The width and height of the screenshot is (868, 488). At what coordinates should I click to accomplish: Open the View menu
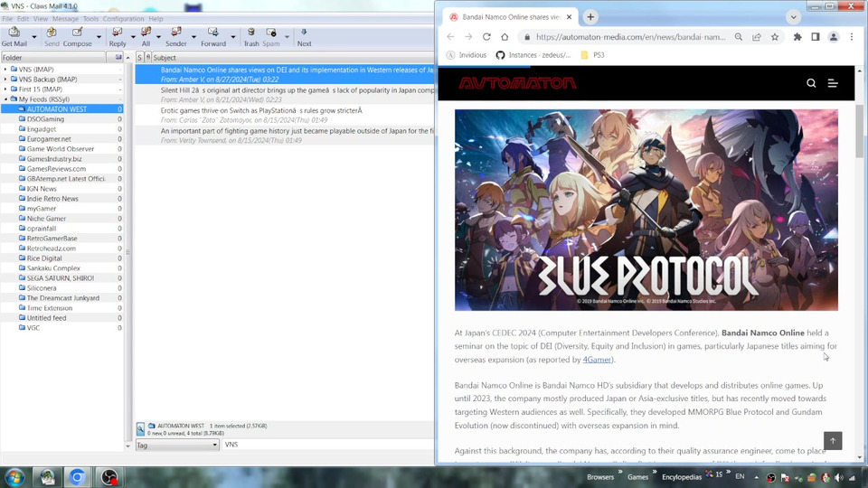tap(41, 19)
